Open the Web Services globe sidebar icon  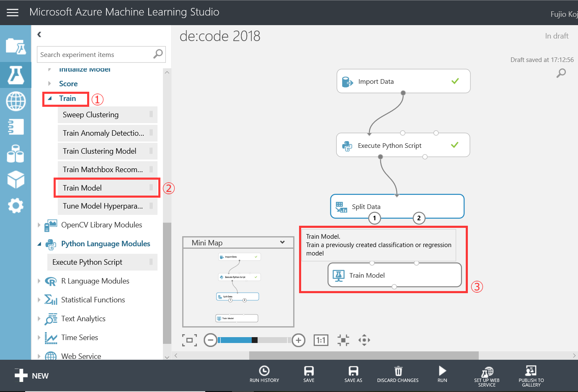15,101
